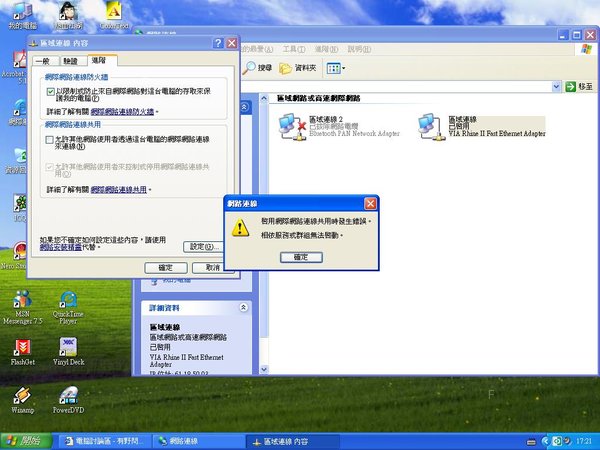This screenshot has height=450, width=600.
Task: Open the 網際網路連線防火牆 help link
Action: pyautogui.click(x=122, y=112)
